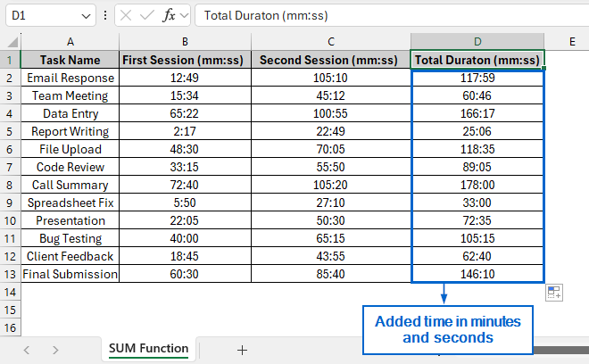Select row 14 header
589x364 pixels.
pos(10,292)
